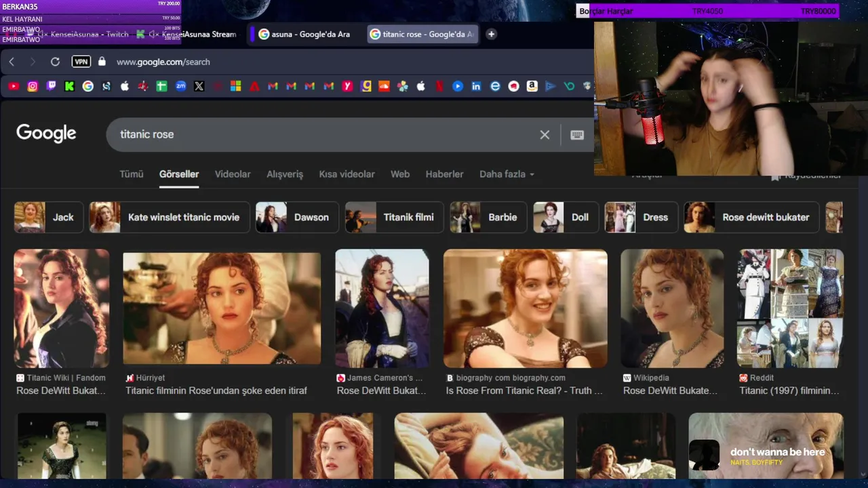The width and height of the screenshot is (868, 488).
Task: Switch to the Kısa videolar tab
Action: [347, 174]
